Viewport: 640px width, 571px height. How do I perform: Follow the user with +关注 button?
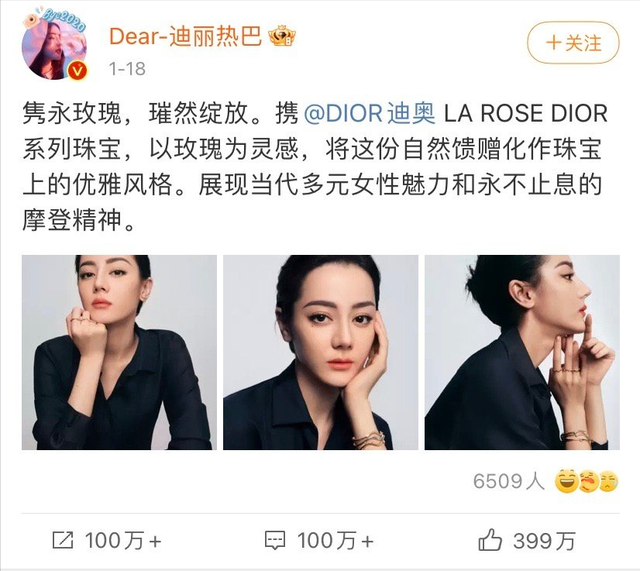pyautogui.click(x=573, y=43)
